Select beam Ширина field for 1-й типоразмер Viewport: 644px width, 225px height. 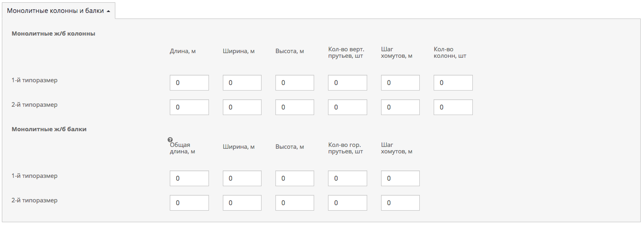tap(242, 178)
